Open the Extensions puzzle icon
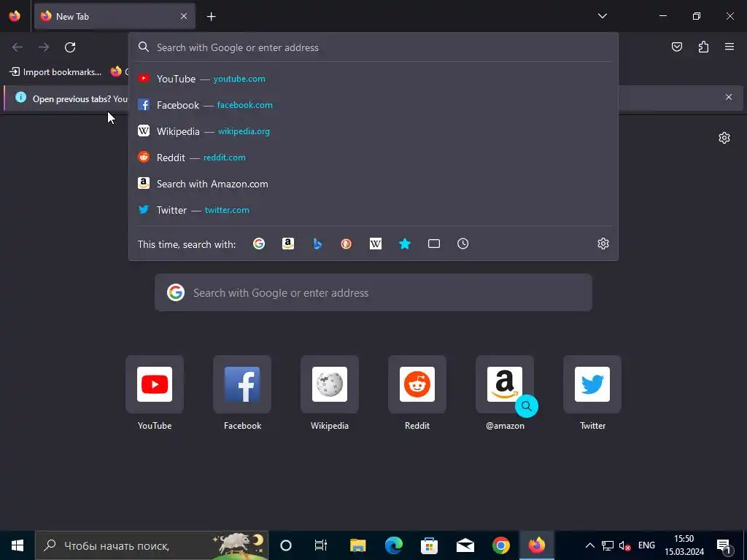This screenshot has width=747, height=560. pyautogui.click(x=703, y=47)
